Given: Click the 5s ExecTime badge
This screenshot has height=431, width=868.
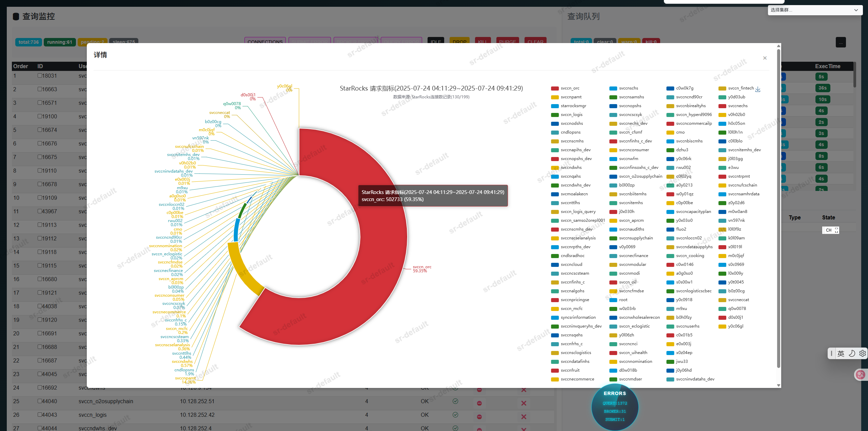Looking at the screenshot, I should tap(821, 77).
